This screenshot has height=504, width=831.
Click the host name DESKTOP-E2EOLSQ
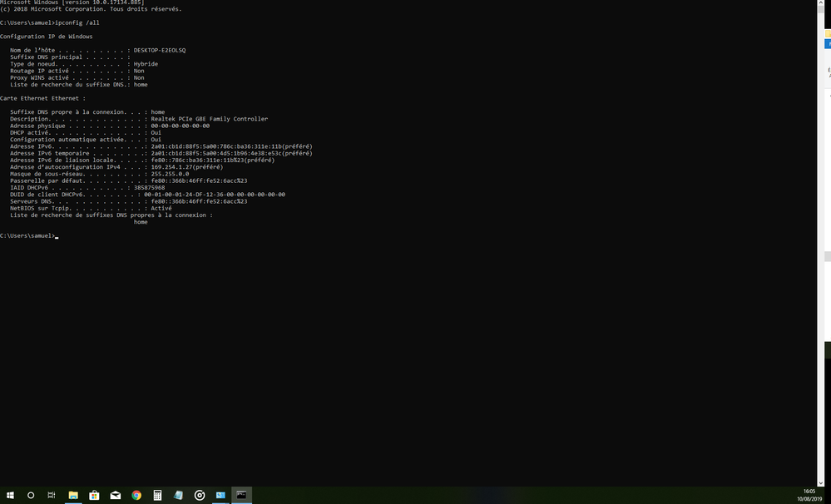point(160,50)
